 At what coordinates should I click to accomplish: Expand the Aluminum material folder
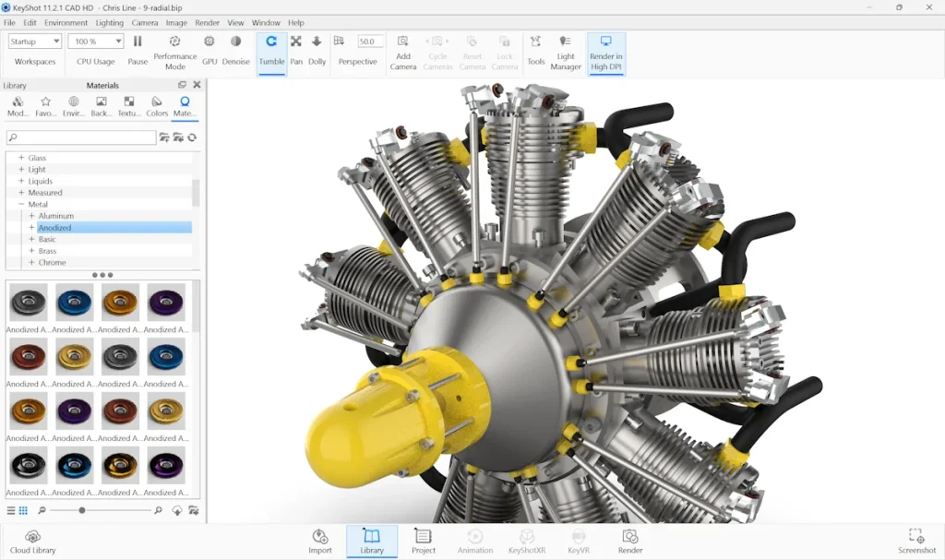(31, 216)
